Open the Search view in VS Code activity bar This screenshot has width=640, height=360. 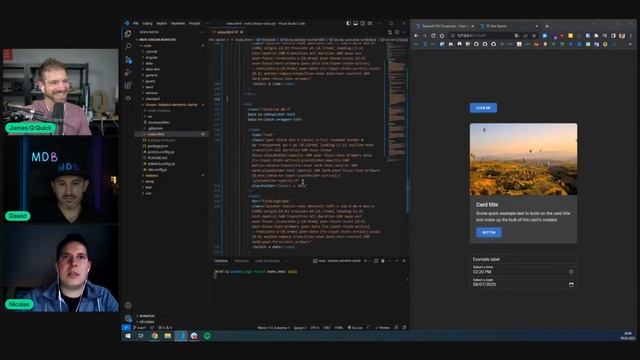pos(128,47)
